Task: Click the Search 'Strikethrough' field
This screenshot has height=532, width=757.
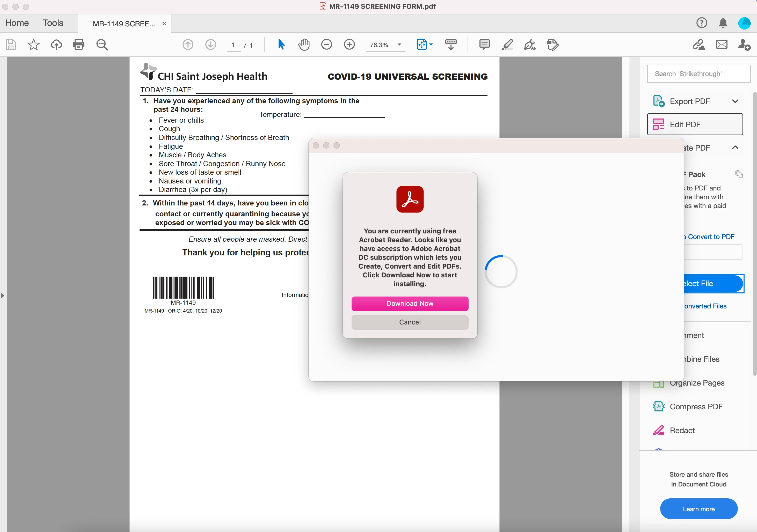Action: point(699,73)
